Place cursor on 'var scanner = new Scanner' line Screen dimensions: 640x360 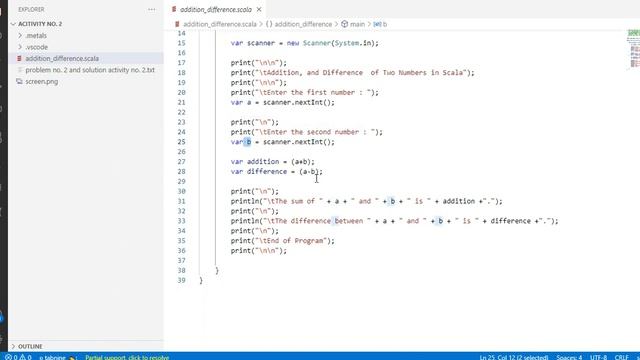(x=304, y=43)
